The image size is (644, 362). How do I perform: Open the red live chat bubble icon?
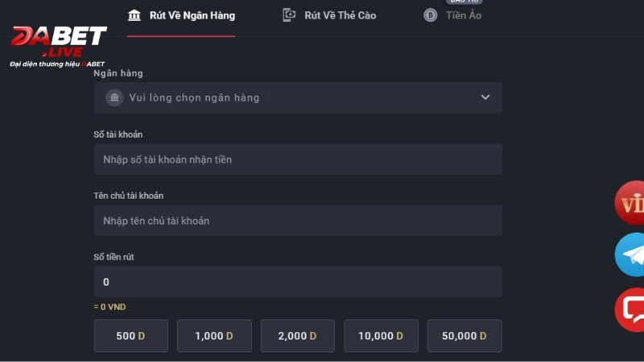click(630, 310)
